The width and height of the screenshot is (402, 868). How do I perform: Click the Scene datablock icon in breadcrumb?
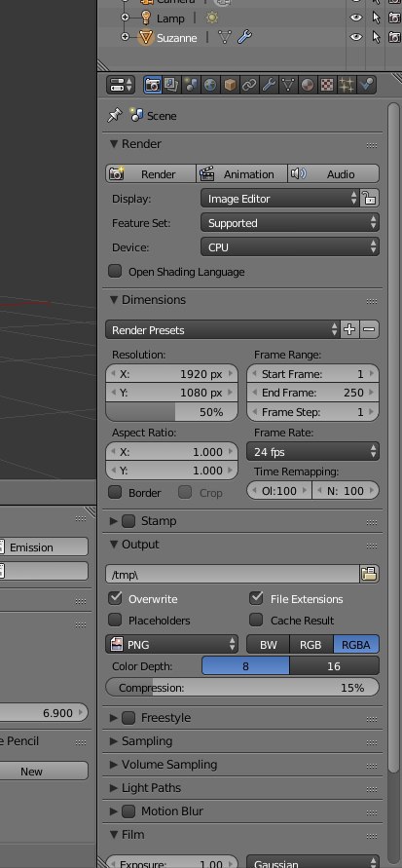coord(136,115)
